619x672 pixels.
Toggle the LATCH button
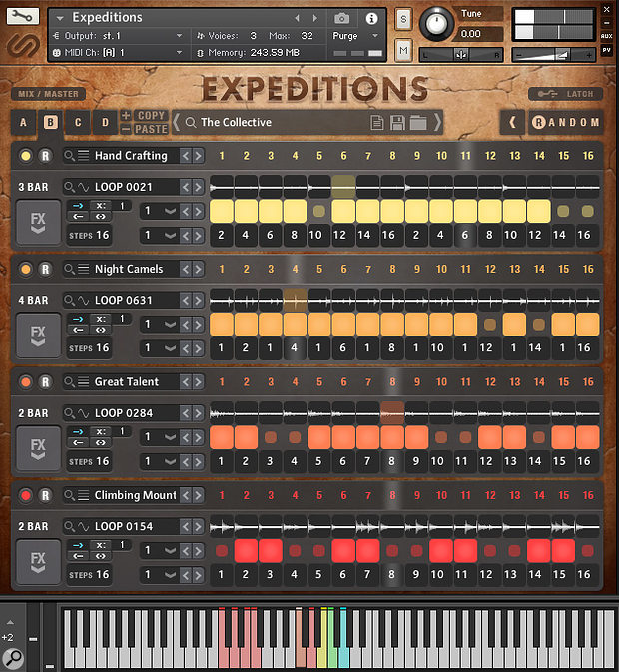566,94
